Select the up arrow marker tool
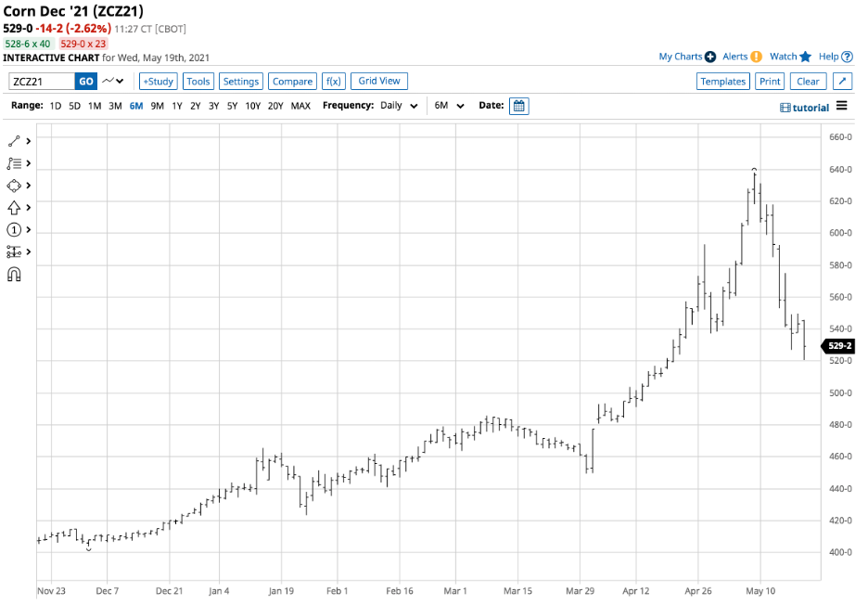Screen dimensions: 868x605 [x=14, y=208]
